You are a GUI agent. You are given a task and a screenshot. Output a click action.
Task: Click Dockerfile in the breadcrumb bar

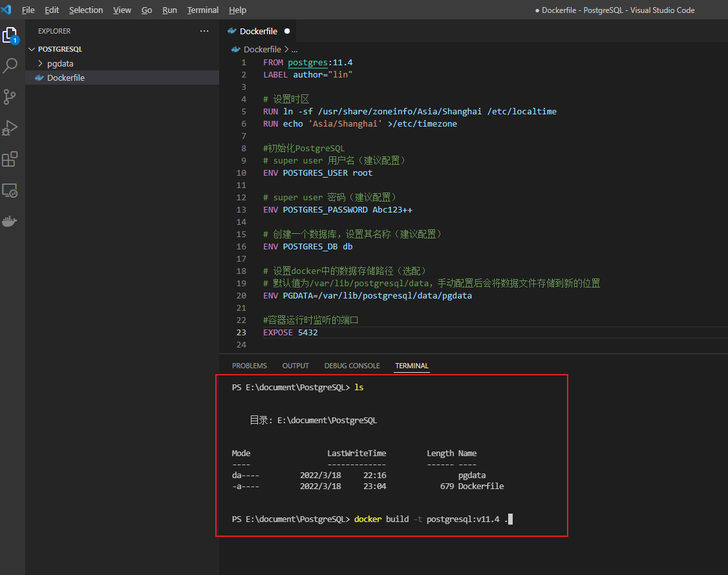[x=262, y=49]
